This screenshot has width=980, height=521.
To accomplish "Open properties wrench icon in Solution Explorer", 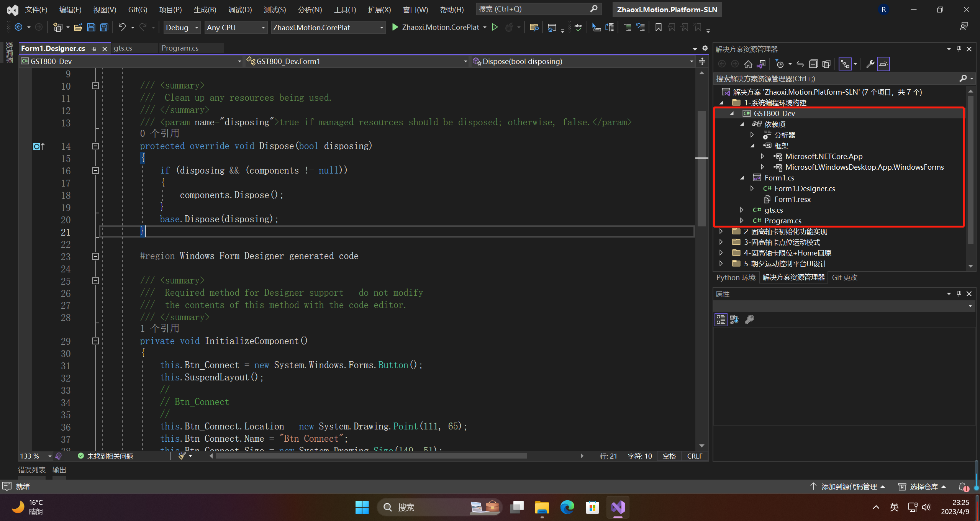I will (x=870, y=64).
